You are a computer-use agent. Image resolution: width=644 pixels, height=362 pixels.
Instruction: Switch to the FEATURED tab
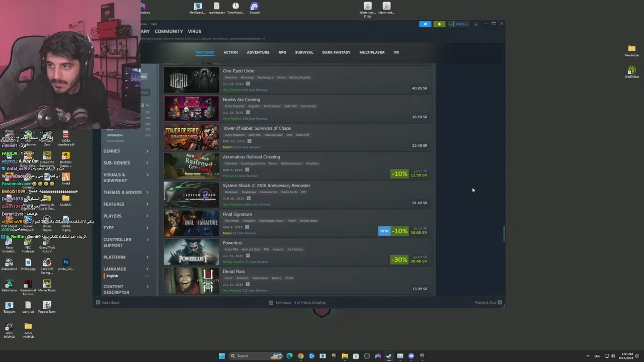click(x=205, y=52)
